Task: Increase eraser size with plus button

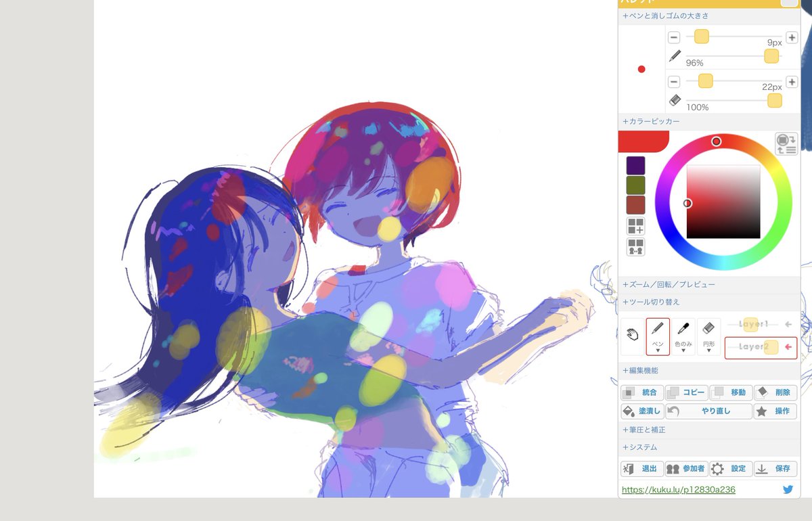Action: coord(792,82)
